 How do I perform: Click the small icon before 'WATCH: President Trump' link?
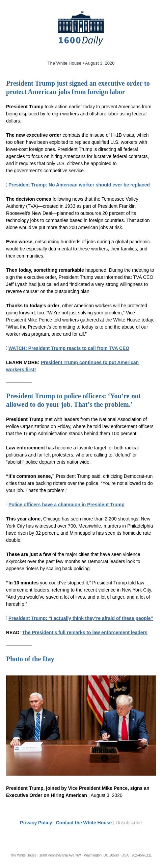[x=7, y=348]
